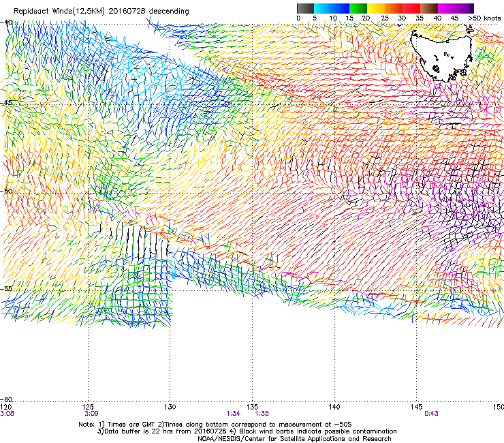Click the dark purple 45-50 knots swatch
Image resolution: width=504 pixels, height=443 pixels.
(464, 8)
